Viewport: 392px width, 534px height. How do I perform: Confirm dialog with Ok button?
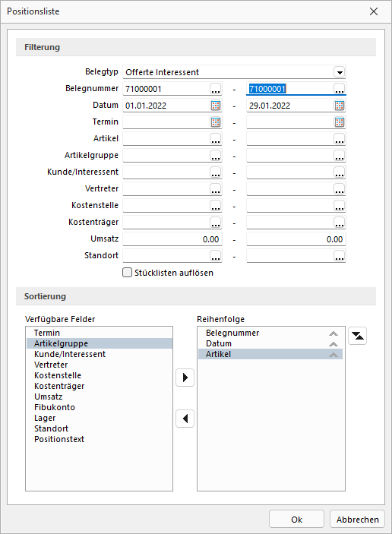(x=296, y=520)
